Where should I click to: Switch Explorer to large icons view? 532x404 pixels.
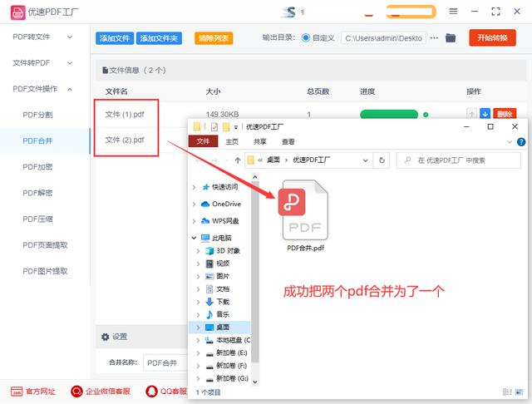tap(519, 392)
